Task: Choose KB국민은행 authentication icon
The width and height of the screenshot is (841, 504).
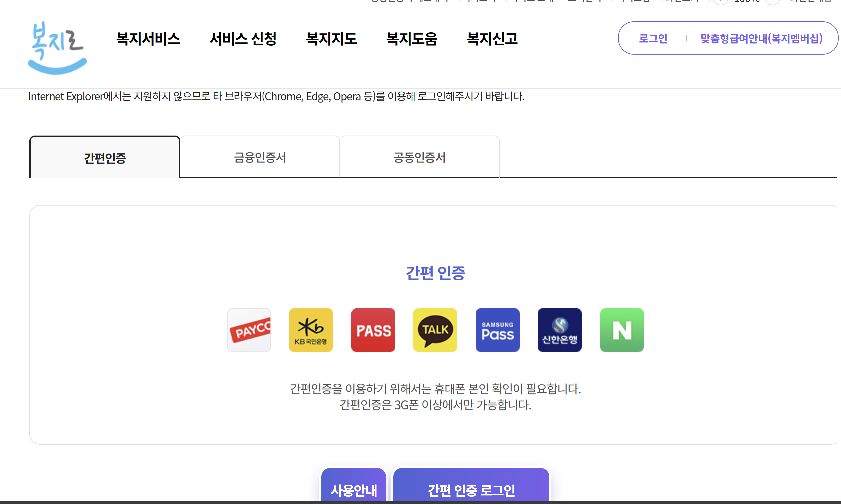Action: pos(311,330)
